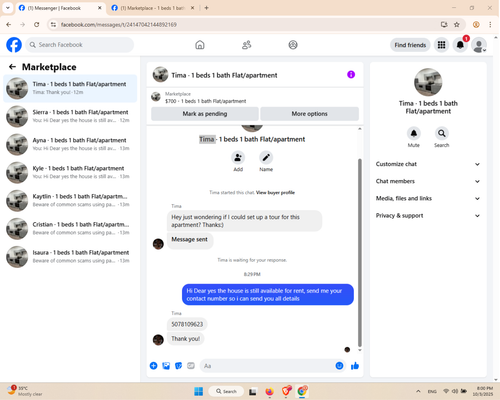Viewport: 500px width, 400px height.
Task: Reload the page in the browser
Action: coord(37,24)
